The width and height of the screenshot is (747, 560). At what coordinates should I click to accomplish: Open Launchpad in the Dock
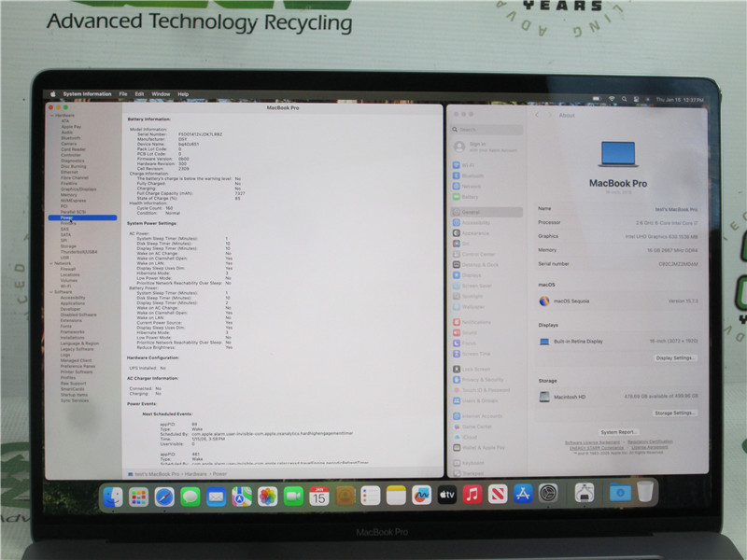click(138, 497)
